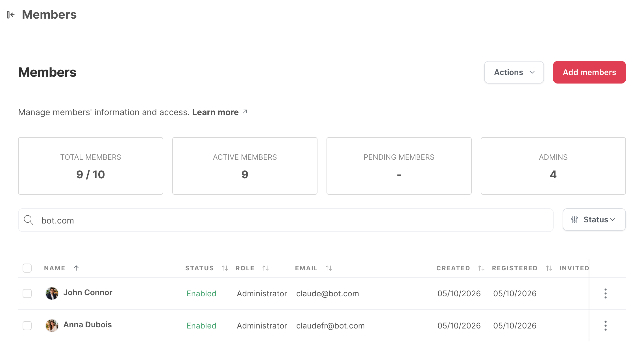Click the filter sliders icon on Status
Viewport: 644px width, 355px height.
click(x=575, y=220)
